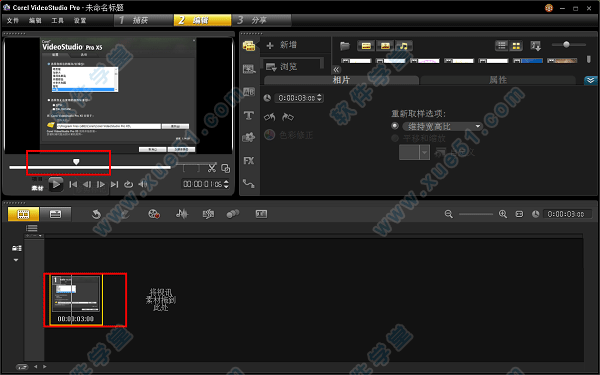Click the thumbnail size slider
This screenshot has width=600, height=375.
566,45
